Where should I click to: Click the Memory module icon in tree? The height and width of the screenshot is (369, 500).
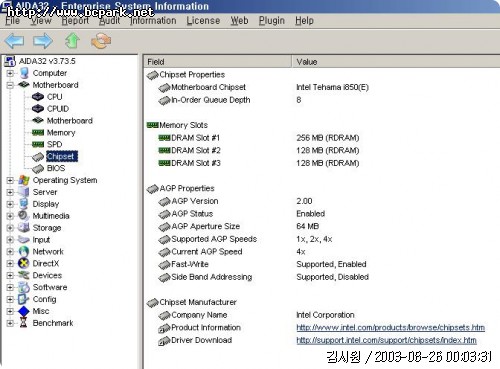tap(38, 133)
